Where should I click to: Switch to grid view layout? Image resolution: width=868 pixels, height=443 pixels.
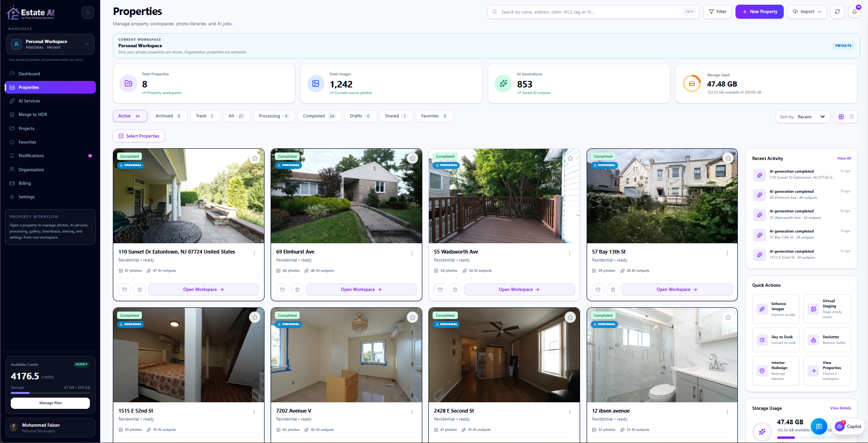tap(841, 116)
